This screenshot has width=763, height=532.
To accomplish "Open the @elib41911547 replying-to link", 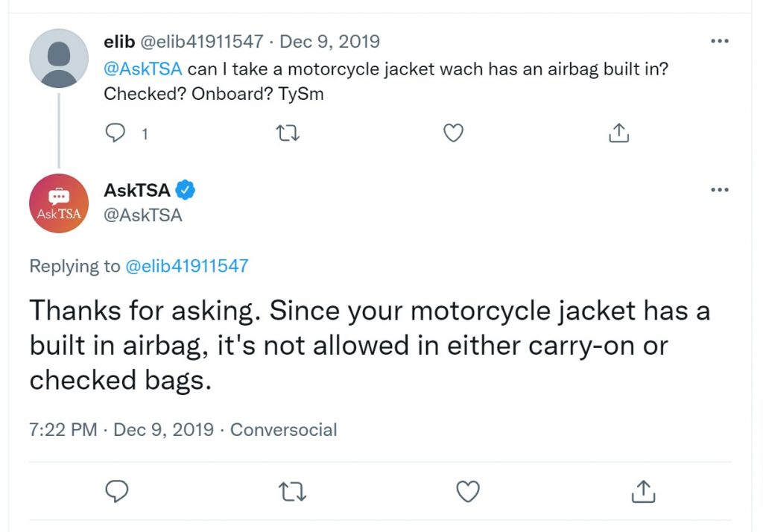I will (x=187, y=266).
